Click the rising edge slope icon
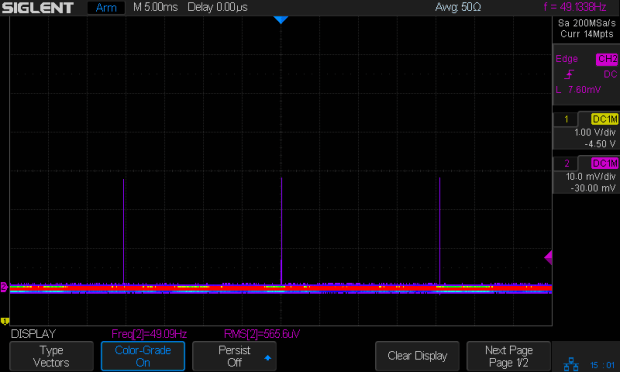Screen dimensions: 620x372 (569, 74)
